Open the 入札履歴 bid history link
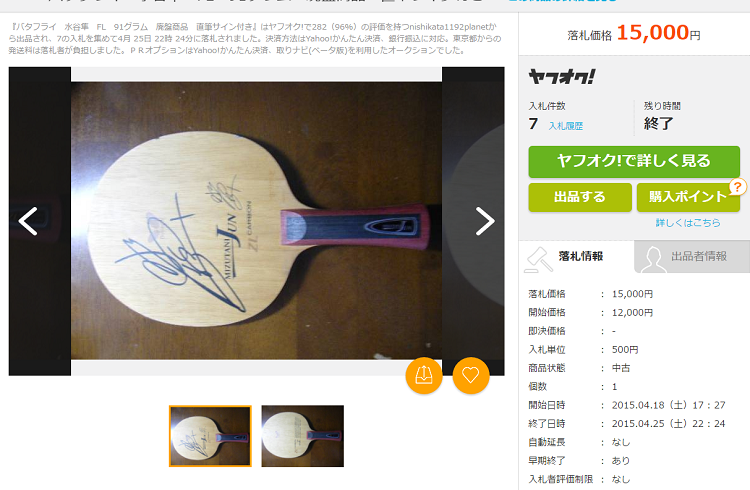The width and height of the screenshot is (750, 490). [x=565, y=126]
